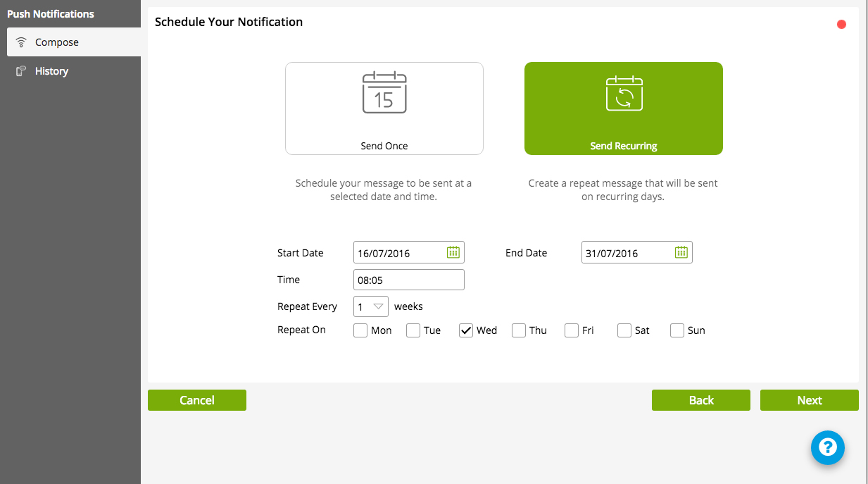Click the red dot indicator
Viewport: 868px width, 484px height.
pos(841,25)
